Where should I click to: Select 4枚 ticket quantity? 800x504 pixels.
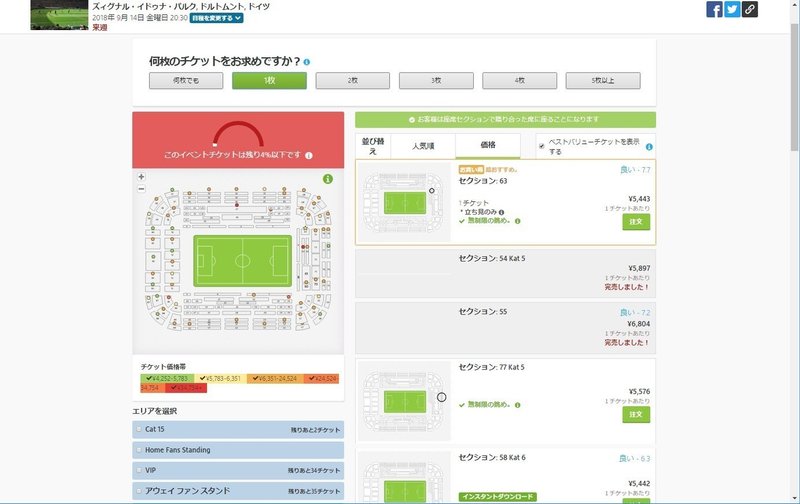519,81
